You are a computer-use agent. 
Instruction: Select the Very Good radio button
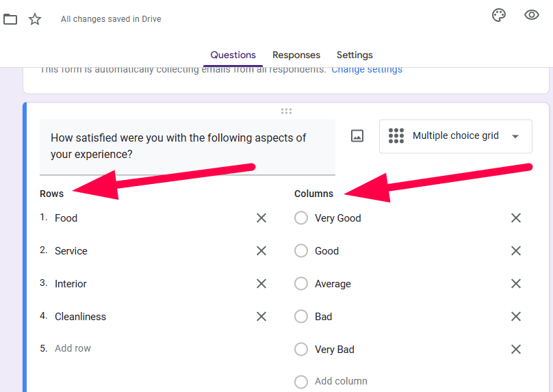[x=301, y=218]
